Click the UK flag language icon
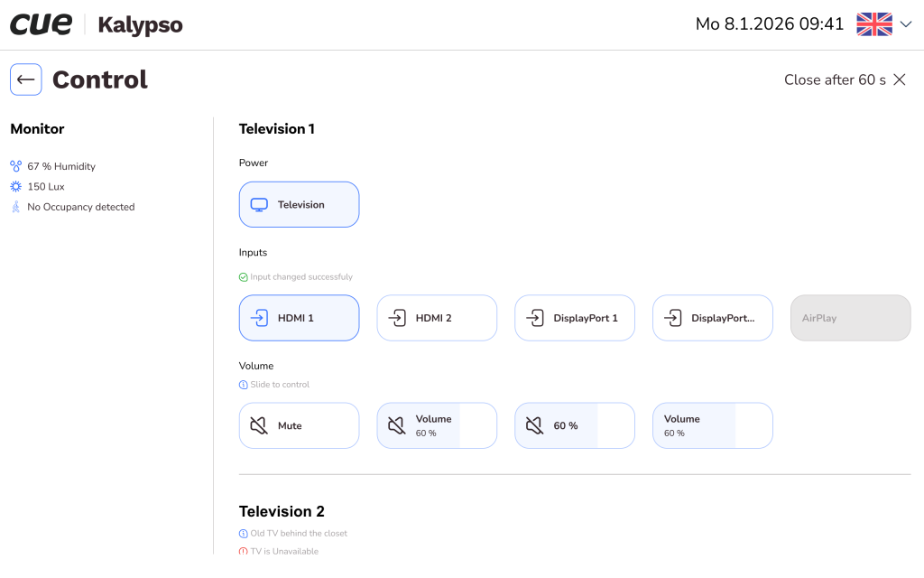This screenshot has height=578, width=924. tap(873, 24)
